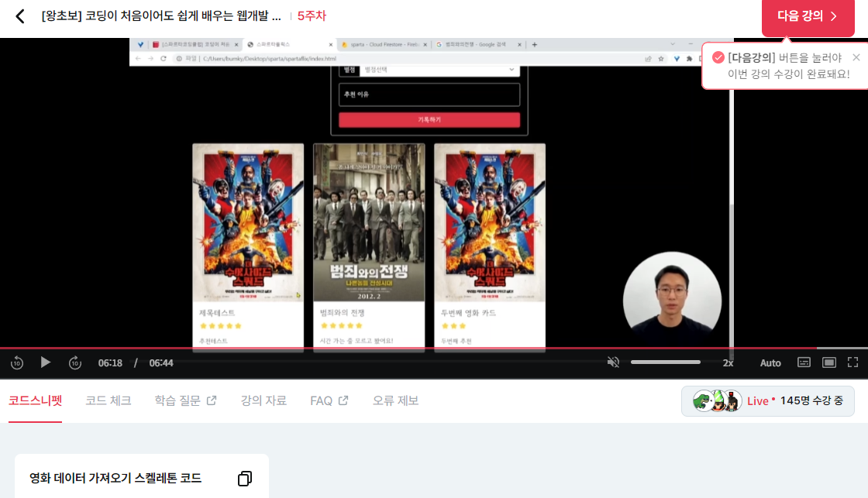Click the 범죄와의 전쟁 movie poster
Viewport: 868px width, 498px height.
point(369,222)
